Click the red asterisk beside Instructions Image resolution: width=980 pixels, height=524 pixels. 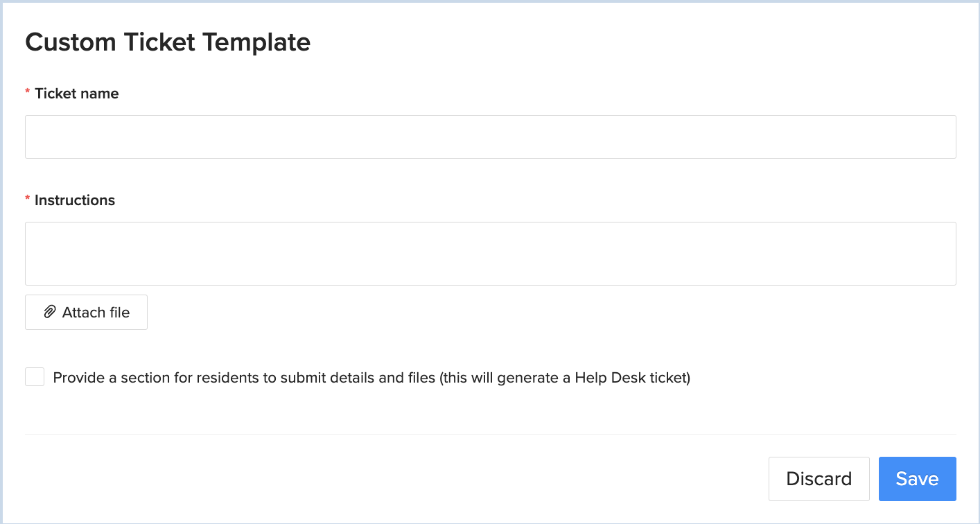coord(28,200)
